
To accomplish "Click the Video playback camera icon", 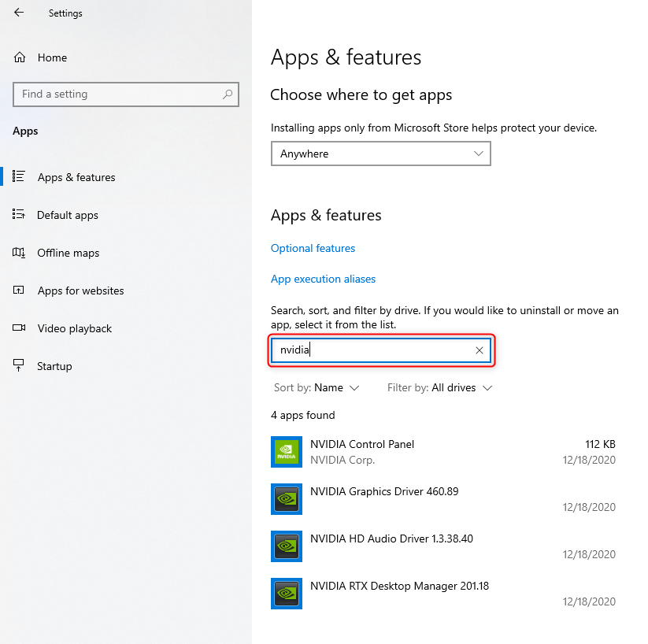I will [19, 328].
